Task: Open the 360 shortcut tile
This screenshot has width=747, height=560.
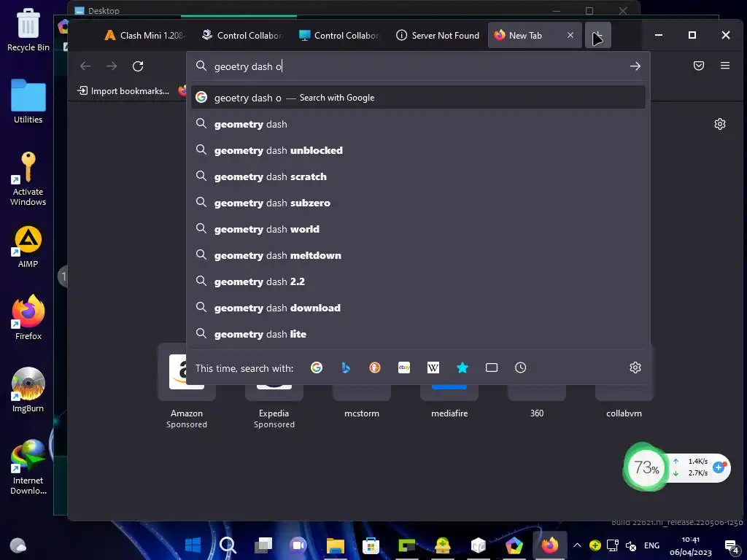Action: 537,402
